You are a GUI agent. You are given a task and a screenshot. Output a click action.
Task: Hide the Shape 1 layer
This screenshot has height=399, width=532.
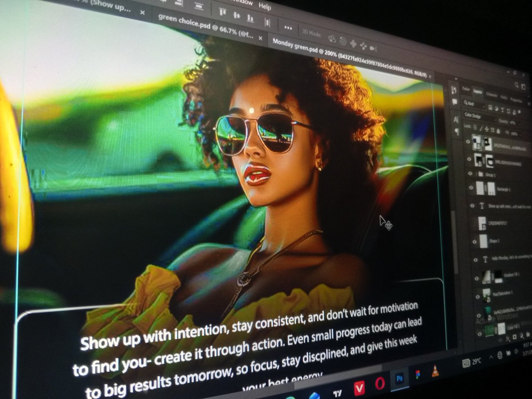[x=474, y=242]
